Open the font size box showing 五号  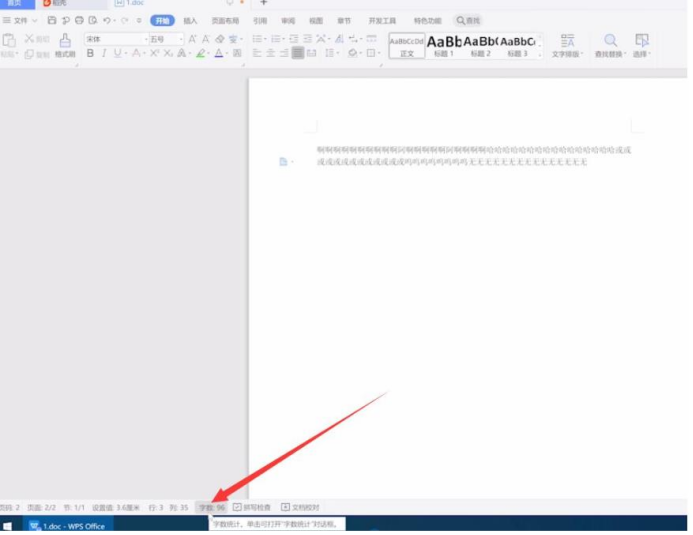click(166, 39)
